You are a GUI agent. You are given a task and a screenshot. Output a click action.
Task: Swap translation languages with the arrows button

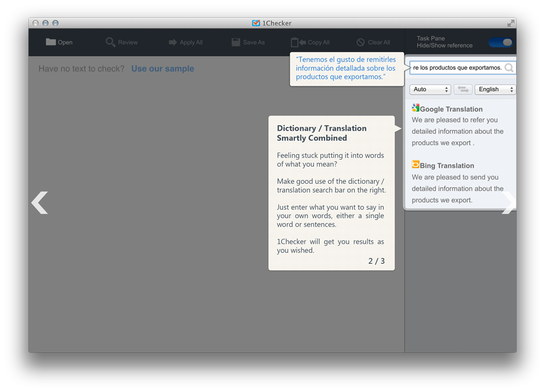coord(463,89)
